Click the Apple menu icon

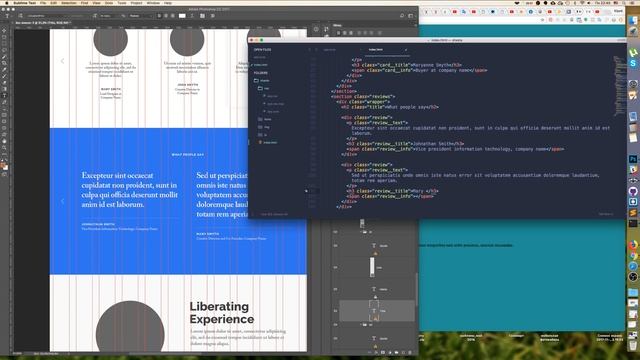coord(6,3)
